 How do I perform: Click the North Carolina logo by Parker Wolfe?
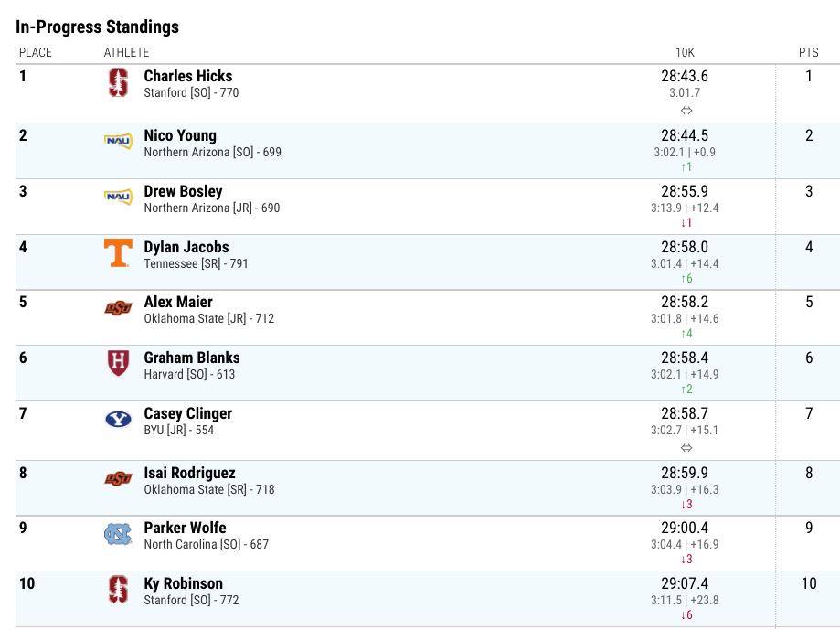pos(119,534)
